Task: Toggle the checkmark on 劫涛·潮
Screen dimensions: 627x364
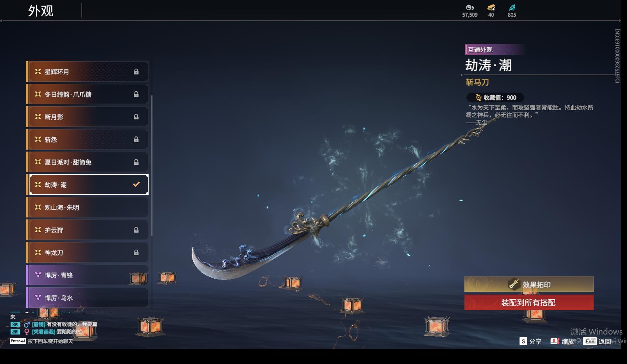Action: (136, 185)
